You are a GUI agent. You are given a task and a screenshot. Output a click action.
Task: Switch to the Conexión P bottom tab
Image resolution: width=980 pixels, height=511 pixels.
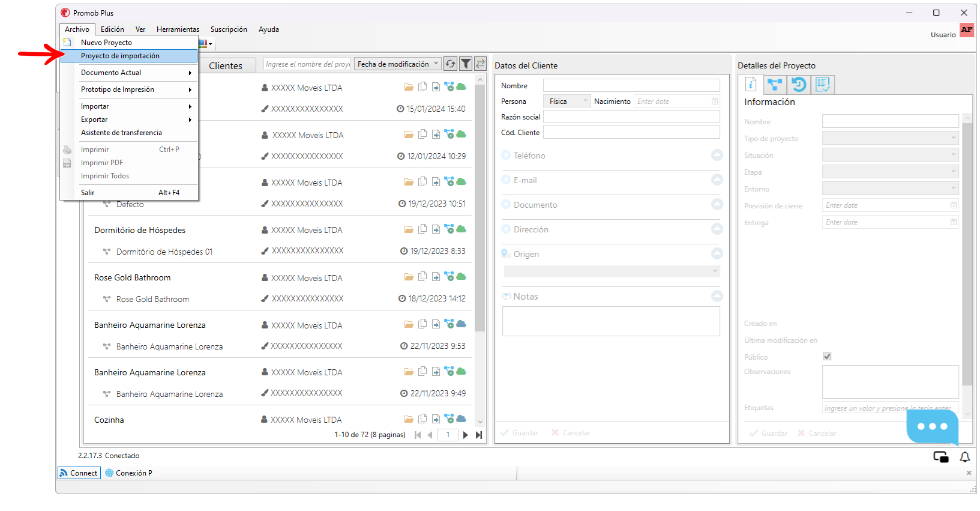(128, 473)
